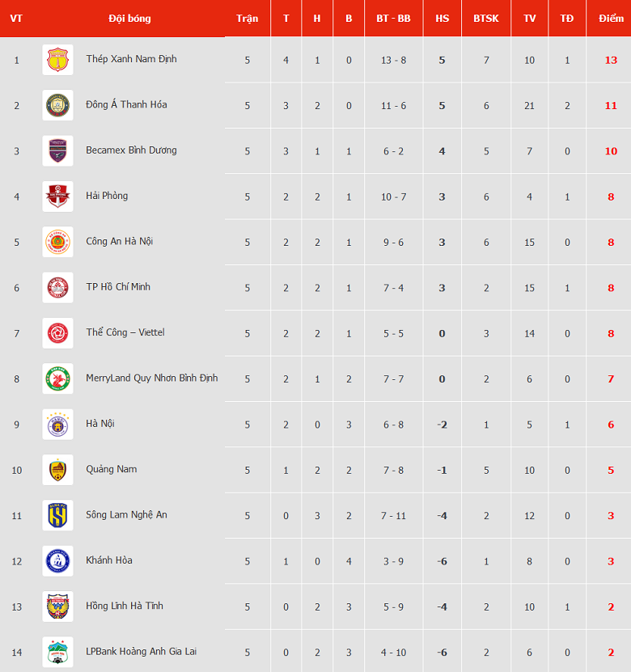Click the Thép Xanh Nam Định club logo
Image resolution: width=631 pixels, height=672 pixels.
[57, 60]
